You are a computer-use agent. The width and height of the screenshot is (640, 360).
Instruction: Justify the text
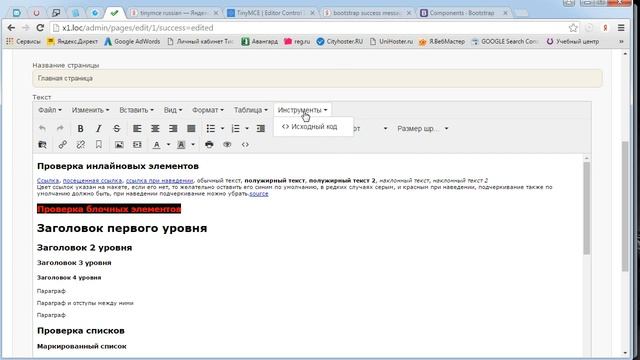pos(191,129)
